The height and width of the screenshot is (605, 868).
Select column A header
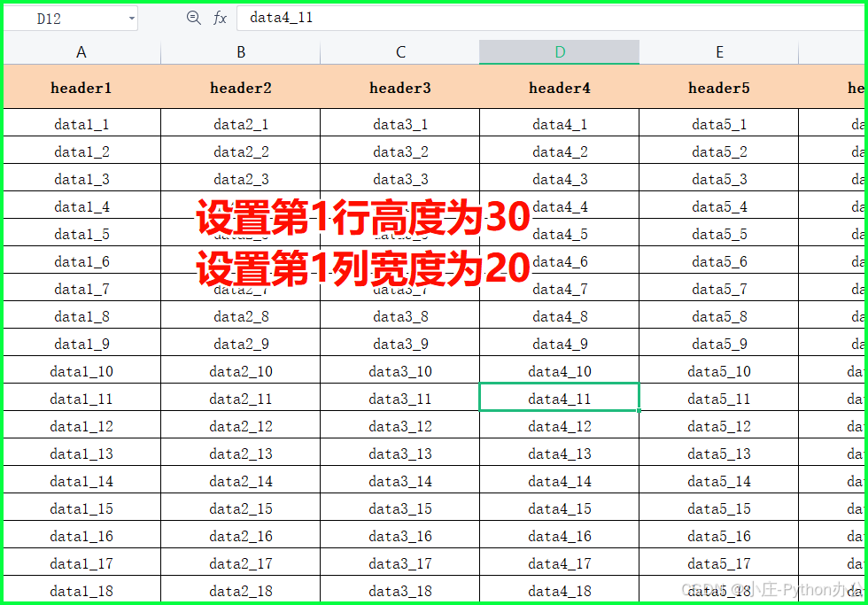click(x=81, y=52)
